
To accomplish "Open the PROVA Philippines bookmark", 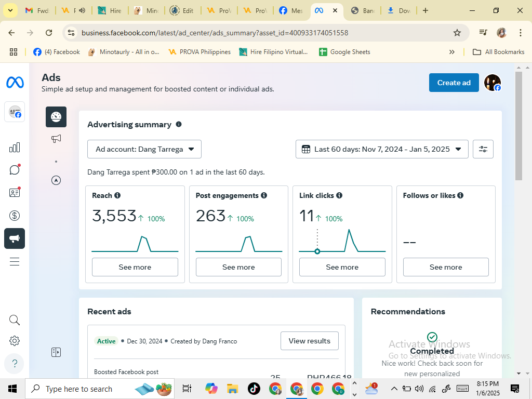I will 199,52.
